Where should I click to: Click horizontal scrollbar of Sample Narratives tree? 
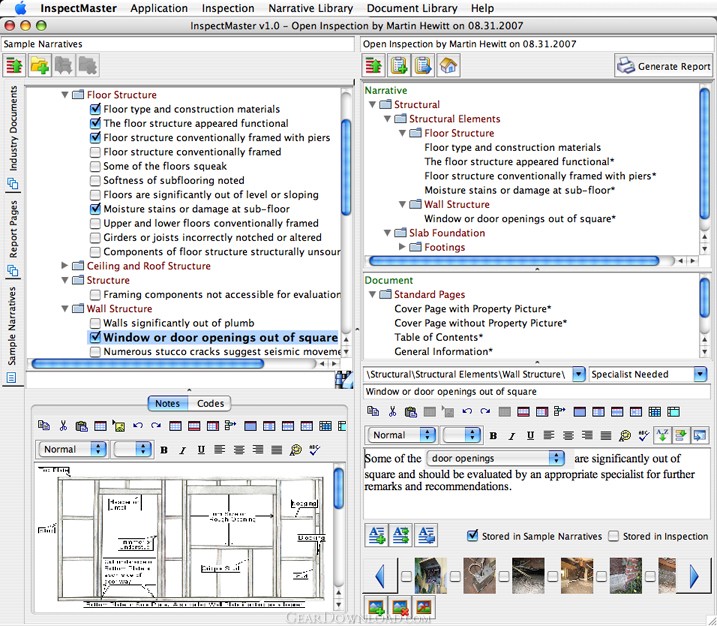point(147,364)
